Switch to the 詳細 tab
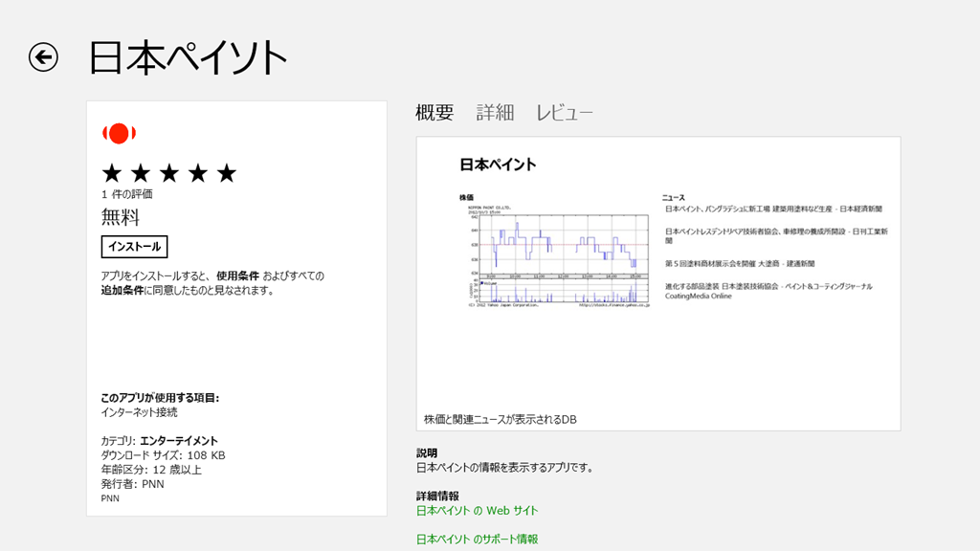Viewport: 980px width, 551px height. pos(495,113)
